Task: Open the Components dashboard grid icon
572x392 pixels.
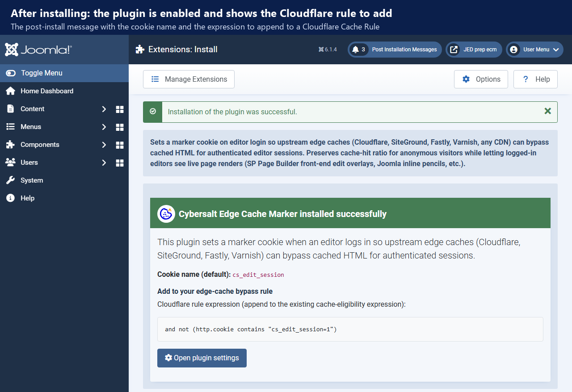Action: coord(120,145)
